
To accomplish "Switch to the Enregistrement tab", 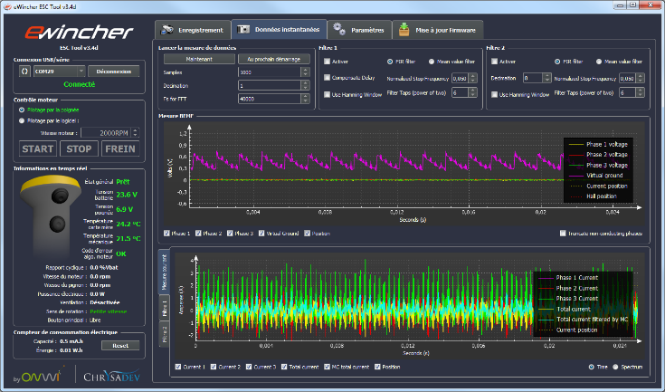I will pos(193,30).
